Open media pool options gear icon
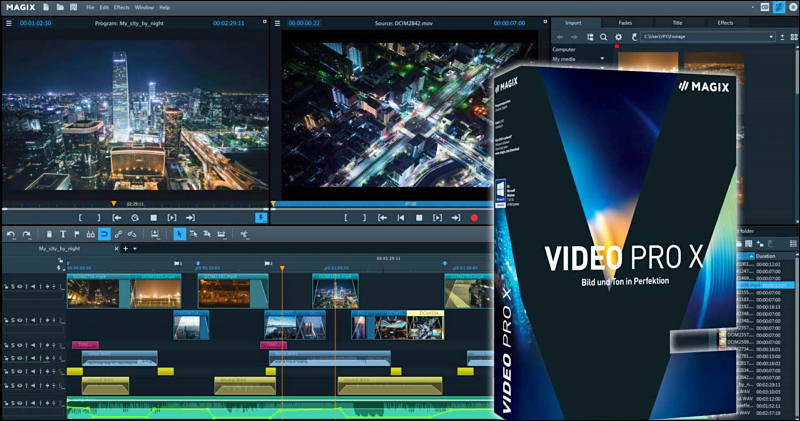This screenshot has height=421, width=800. click(618, 37)
